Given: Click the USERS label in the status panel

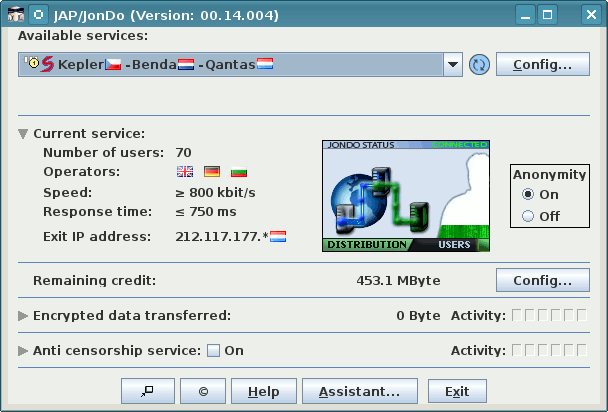Looking at the screenshot, I should click(x=454, y=245).
